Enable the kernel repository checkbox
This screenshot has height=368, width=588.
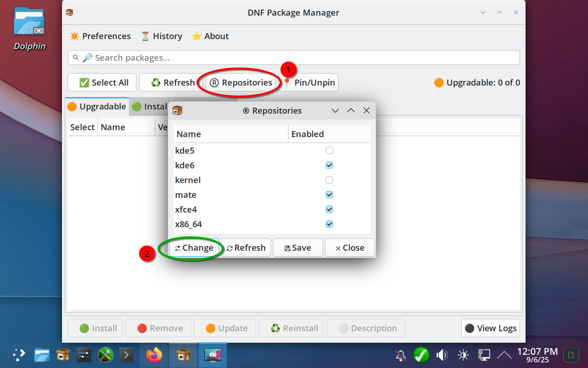[x=329, y=180]
